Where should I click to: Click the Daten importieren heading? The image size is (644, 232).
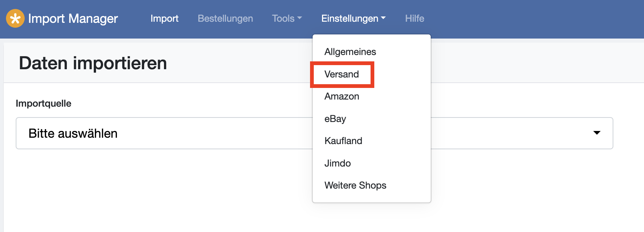pyautogui.click(x=93, y=63)
